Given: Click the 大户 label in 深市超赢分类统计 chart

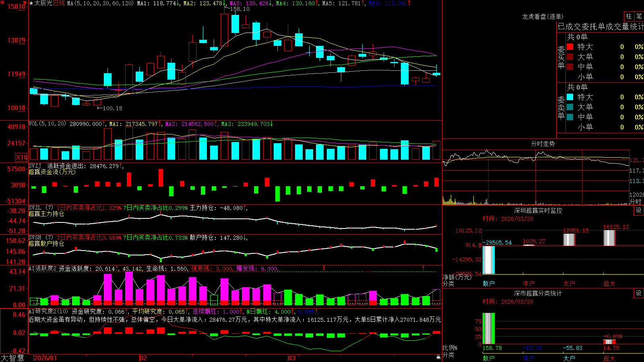Looking at the screenshot, I should pos(569,358).
